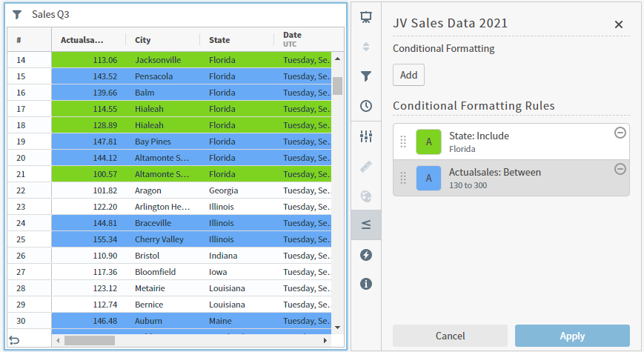Remove the Actualsales: Between rule

click(x=620, y=169)
